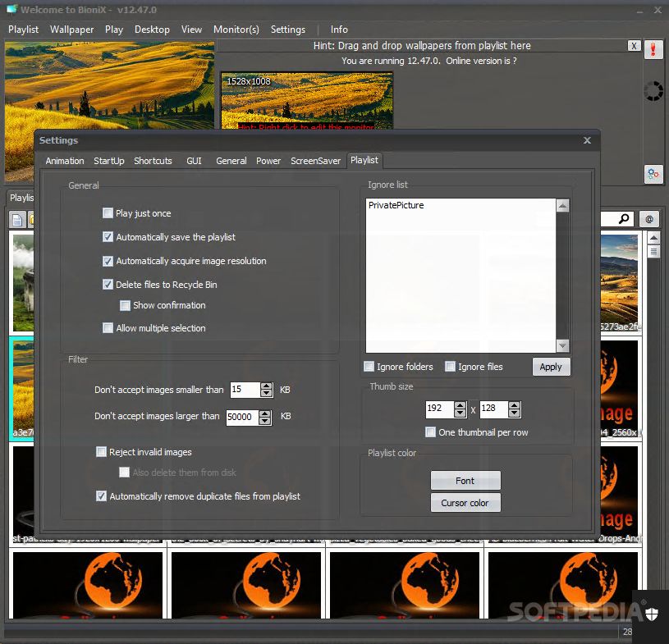Decrease thumb width value 192
This screenshot has width=669, height=644.
coord(460,413)
